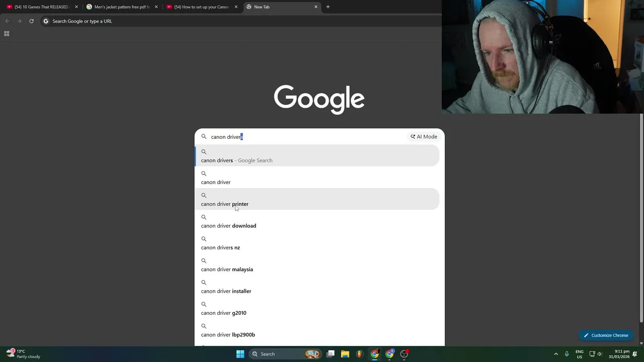Screen dimensions: 644x362
Task: Open a new tab with plus button
Action: pos(328,7)
